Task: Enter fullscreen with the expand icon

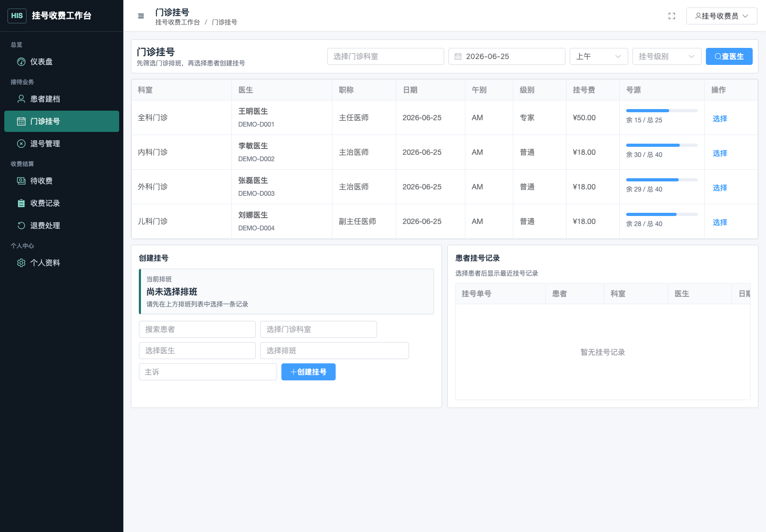Action: (x=672, y=16)
